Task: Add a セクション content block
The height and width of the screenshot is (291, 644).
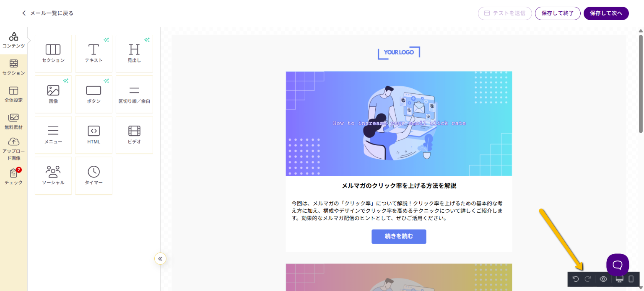Action: pyautogui.click(x=53, y=54)
